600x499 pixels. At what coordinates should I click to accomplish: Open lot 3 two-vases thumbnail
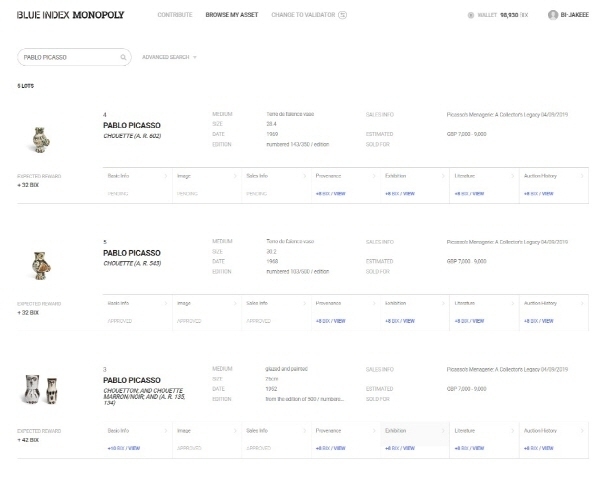pyautogui.click(x=41, y=389)
